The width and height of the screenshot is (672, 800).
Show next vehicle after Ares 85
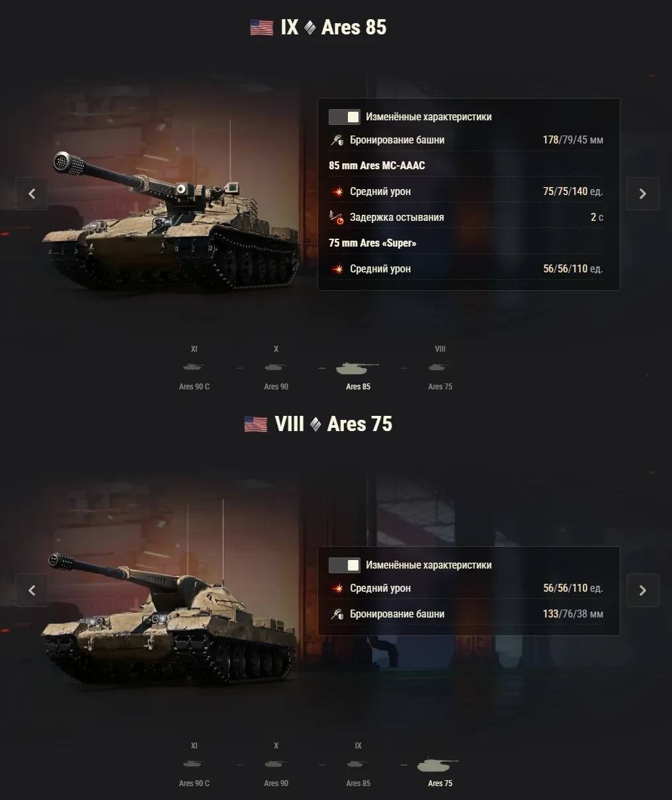[x=642, y=194]
